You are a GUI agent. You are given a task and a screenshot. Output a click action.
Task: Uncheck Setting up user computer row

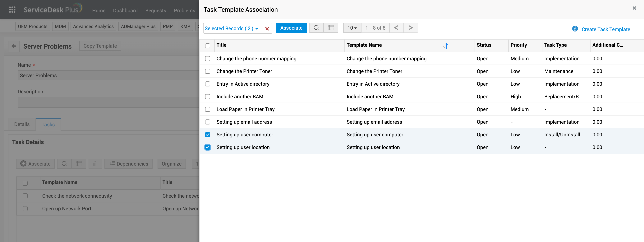(x=208, y=135)
